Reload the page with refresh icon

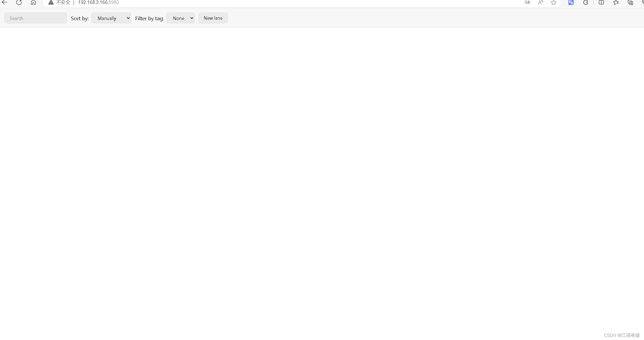(19, 2)
